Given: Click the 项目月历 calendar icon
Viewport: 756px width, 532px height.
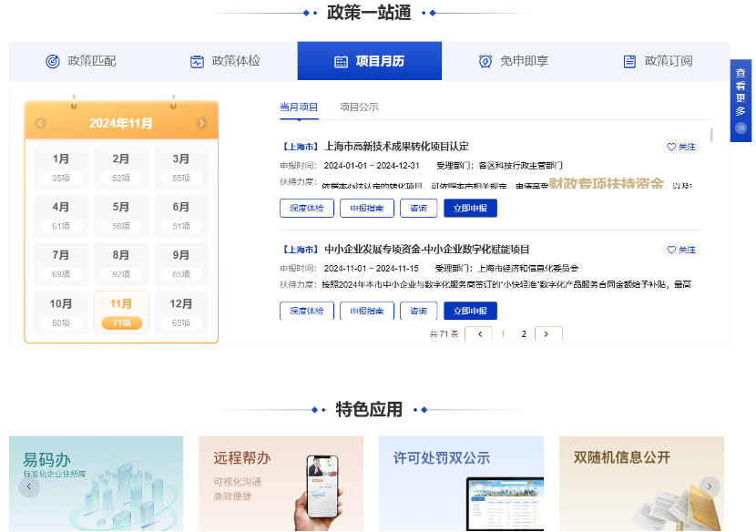Looking at the screenshot, I should [x=341, y=61].
